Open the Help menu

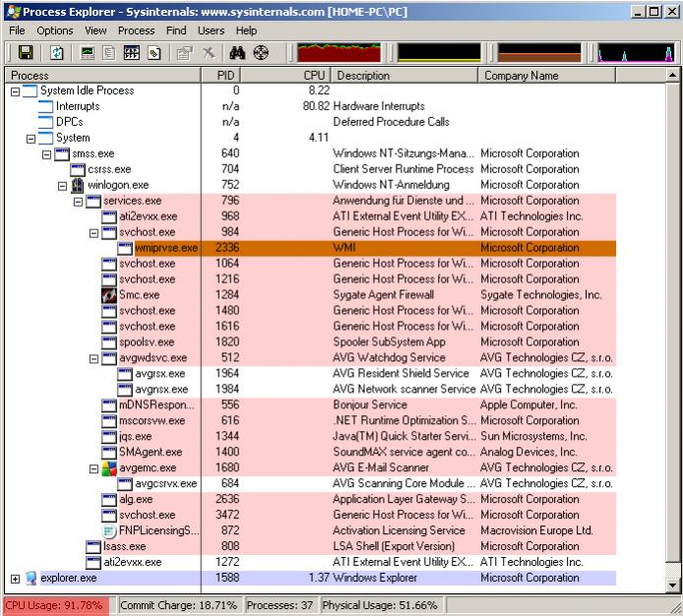(246, 31)
